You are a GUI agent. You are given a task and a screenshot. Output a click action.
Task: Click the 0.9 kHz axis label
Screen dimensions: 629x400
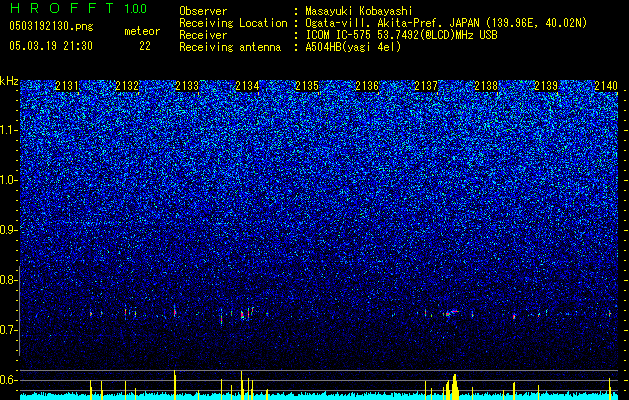(x=7, y=230)
